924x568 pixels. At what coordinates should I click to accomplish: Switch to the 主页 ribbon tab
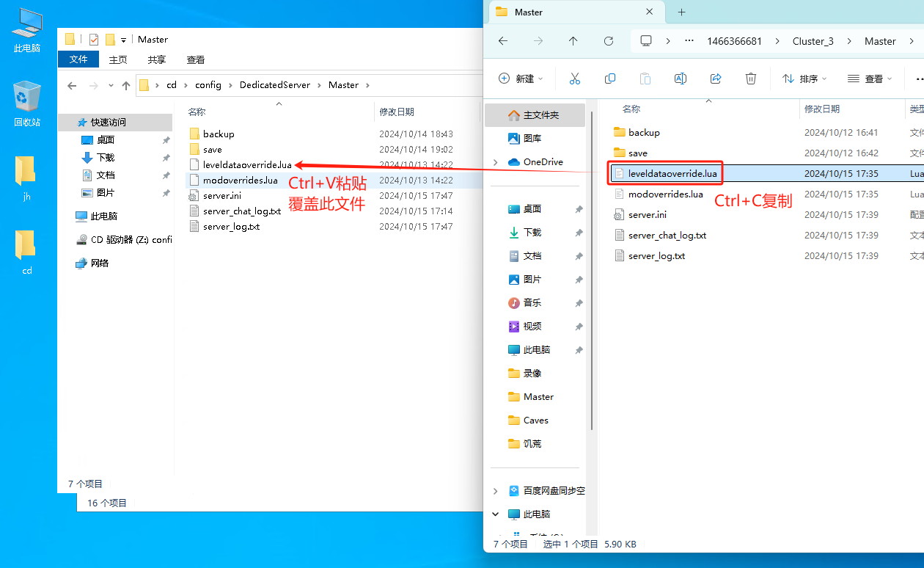[117, 59]
